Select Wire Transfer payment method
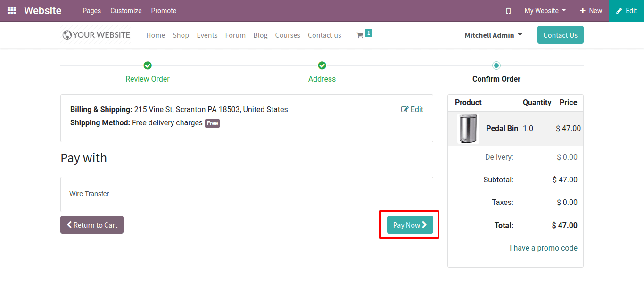This screenshot has width=644, height=294. tap(89, 194)
